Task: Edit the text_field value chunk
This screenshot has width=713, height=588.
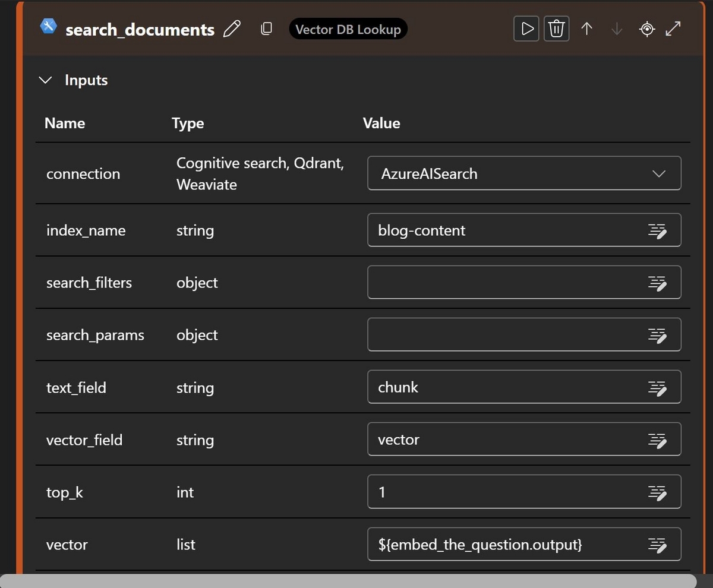Action: click(505, 387)
